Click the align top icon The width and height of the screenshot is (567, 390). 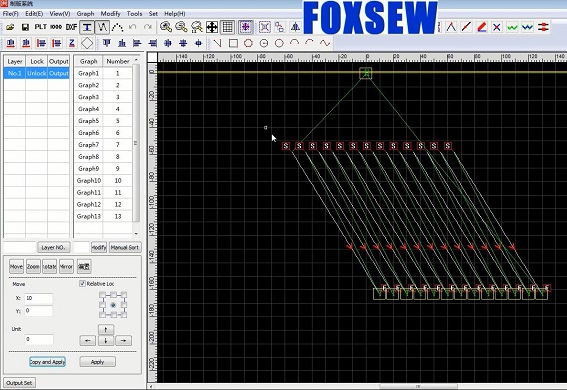[107, 43]
